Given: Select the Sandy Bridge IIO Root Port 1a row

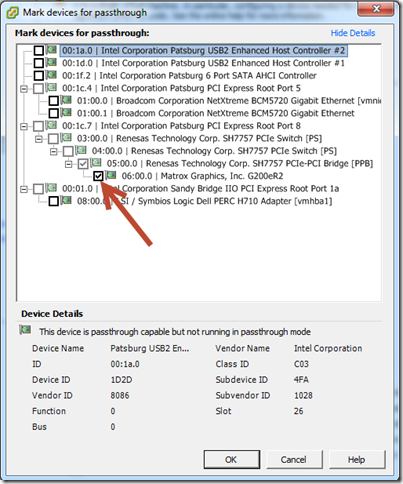Looking at the screenshot, I should (200, 189).
